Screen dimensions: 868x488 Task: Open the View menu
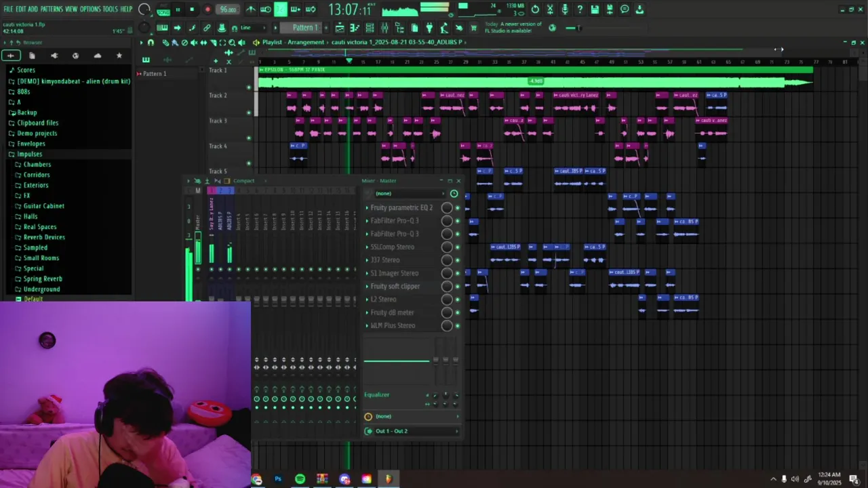[x=71, y=9]
